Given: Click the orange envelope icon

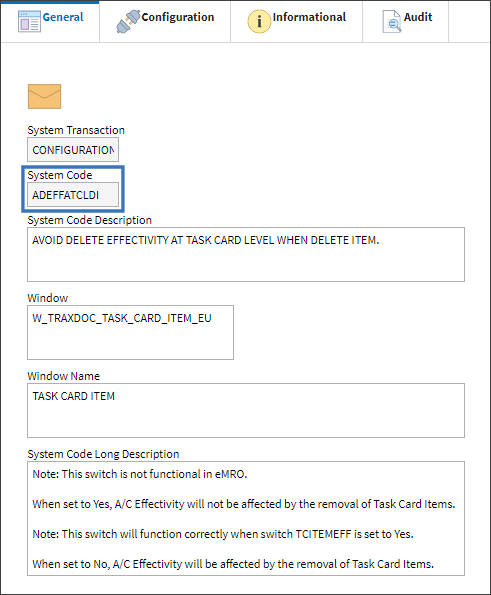Looking at the screenshot, I should pyautogui.click(x=44, y=96).
